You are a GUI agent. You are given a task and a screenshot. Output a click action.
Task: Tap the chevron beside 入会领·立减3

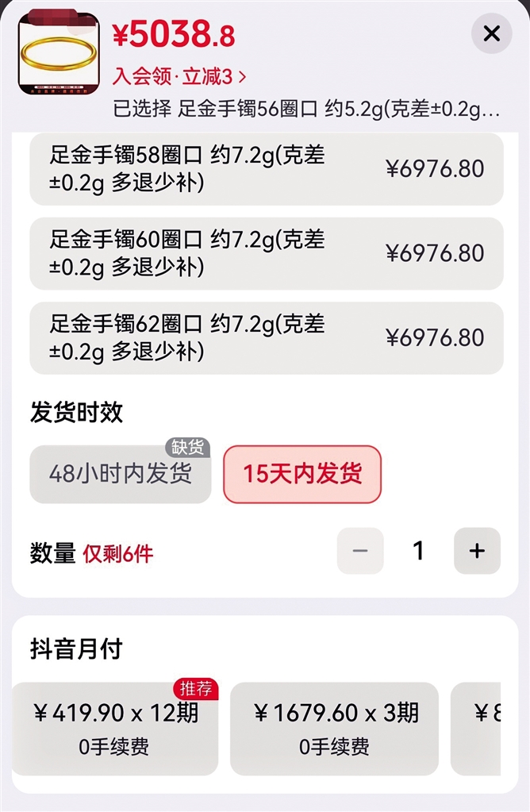[242, 77]
